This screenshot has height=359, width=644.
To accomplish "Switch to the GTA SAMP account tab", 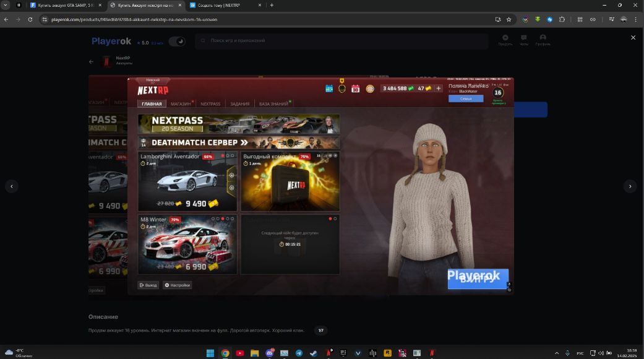I will point(66,6).
